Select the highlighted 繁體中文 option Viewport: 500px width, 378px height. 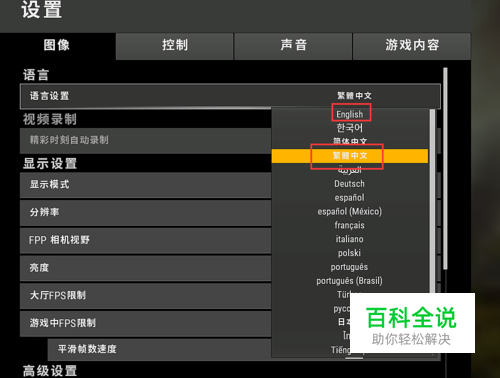tap(350, 156)
